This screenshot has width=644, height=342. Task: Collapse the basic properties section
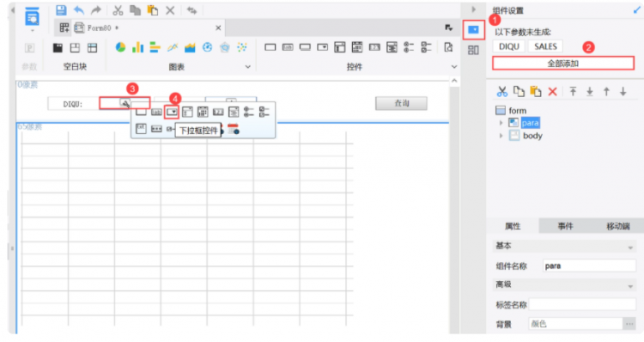pos(630,247)
